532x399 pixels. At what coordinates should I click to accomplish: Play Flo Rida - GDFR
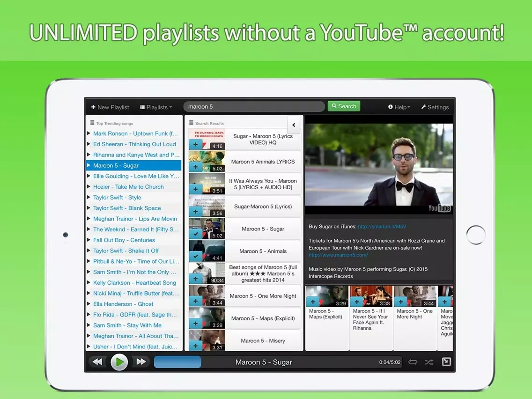pos(133,315)
